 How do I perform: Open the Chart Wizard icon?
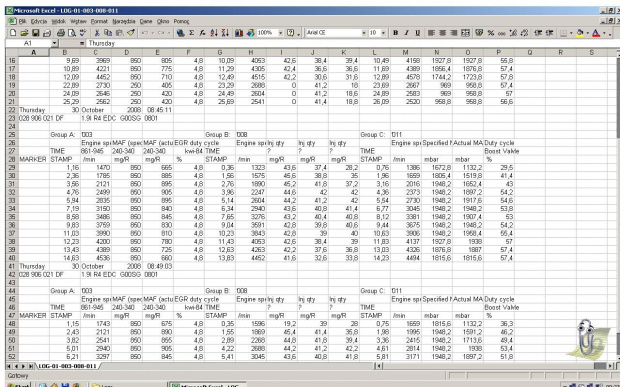click(x=239, y=33)
